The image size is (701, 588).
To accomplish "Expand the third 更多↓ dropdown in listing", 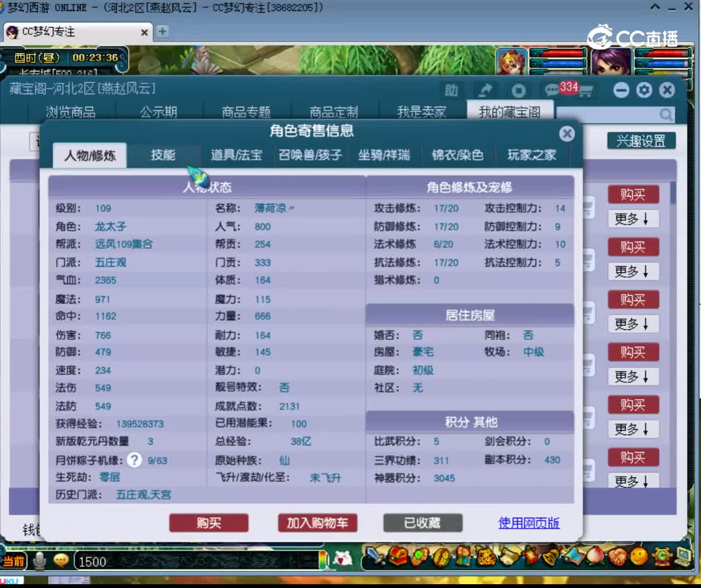I will (633, 324).
